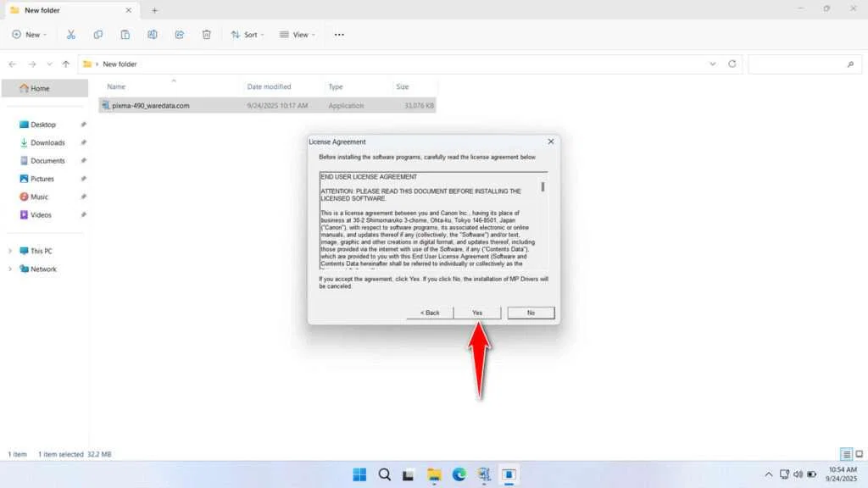Unpin Music from Quick access
The height and width of the screenshot is (488, 868).
point(82,197)
